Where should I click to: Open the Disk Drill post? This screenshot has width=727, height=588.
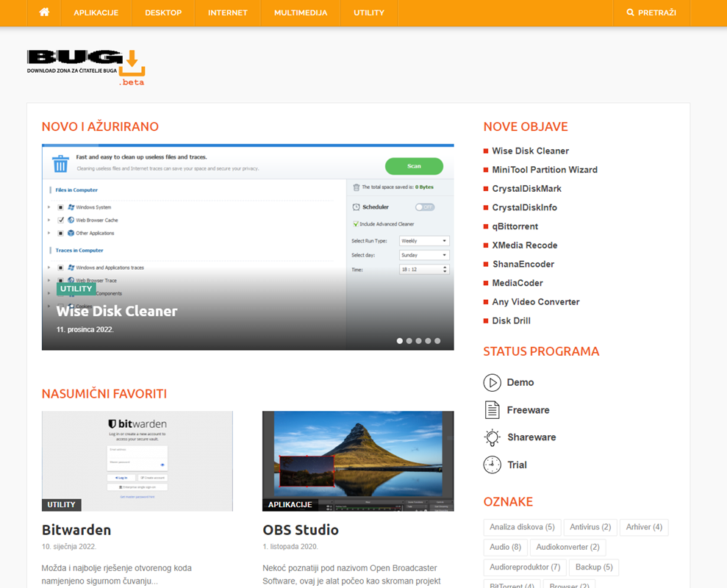click(512, 321)
